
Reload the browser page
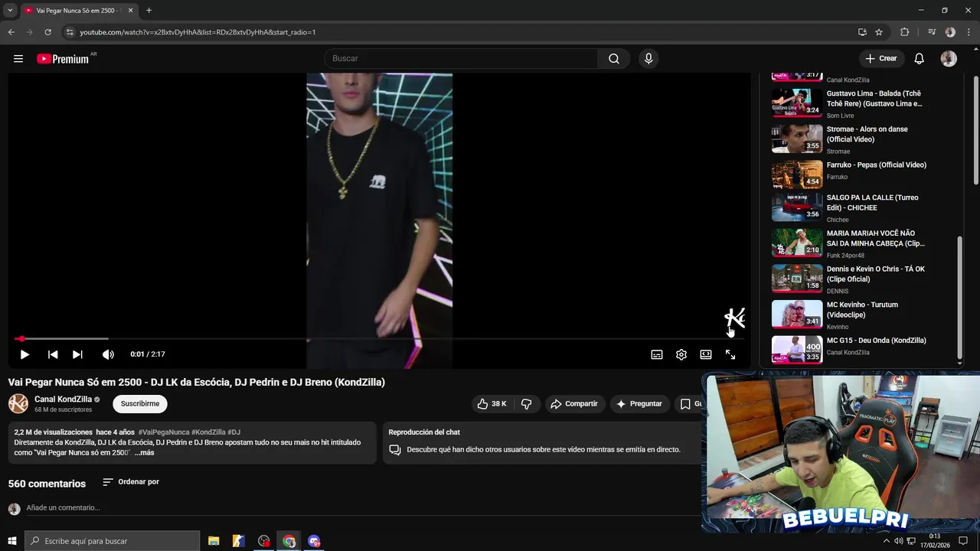pos(47,32)
